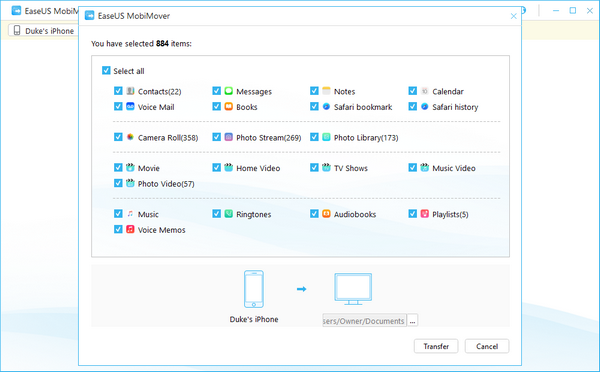600x372 pixels.
Task: Uncheck the Select all checkbox
Action: click(x=106, y=70)
